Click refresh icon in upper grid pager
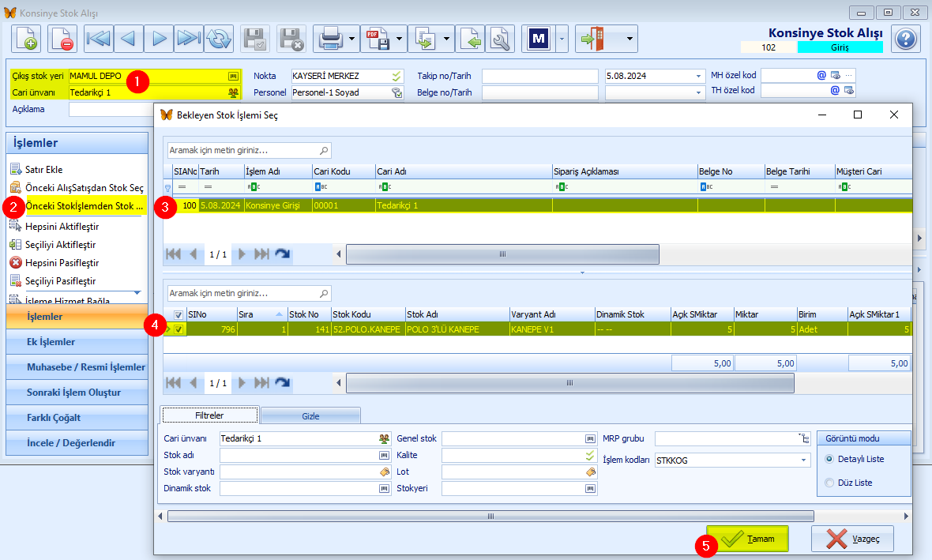The width and height of the screenshot is (932, 560). coord(282,254)
